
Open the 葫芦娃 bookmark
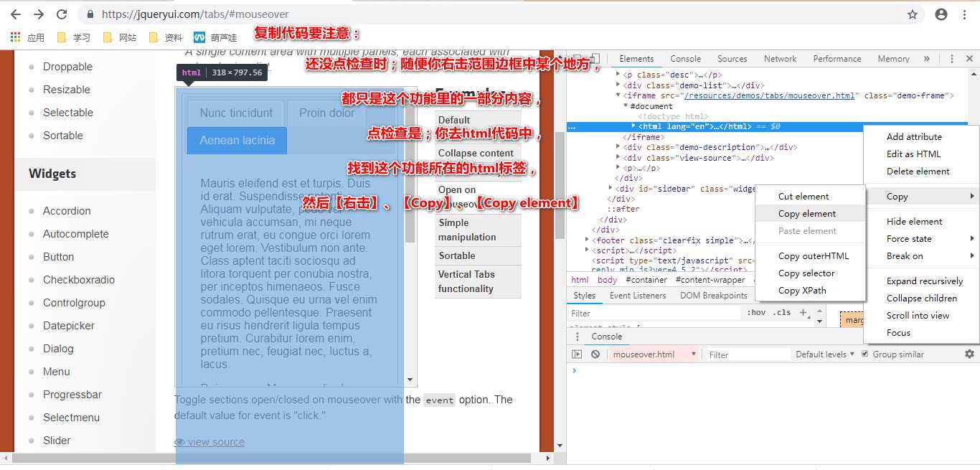coord(216,37)
